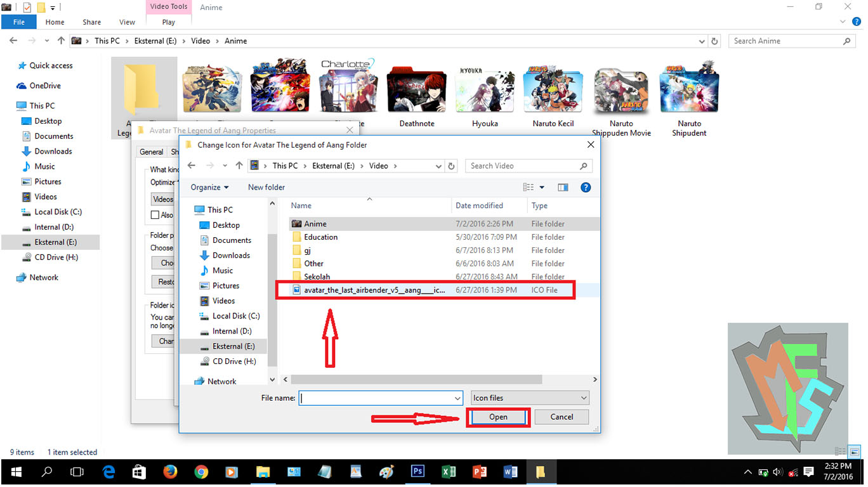The width and height of the screenshot is (868, 487).
Task: Refresh the dialog's Video address bar
Action: [451, 166]
